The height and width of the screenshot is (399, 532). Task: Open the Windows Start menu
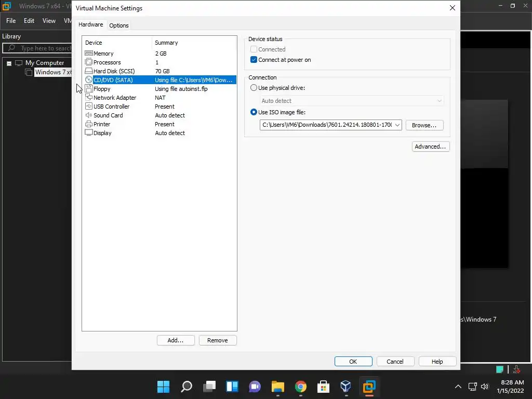163,387
